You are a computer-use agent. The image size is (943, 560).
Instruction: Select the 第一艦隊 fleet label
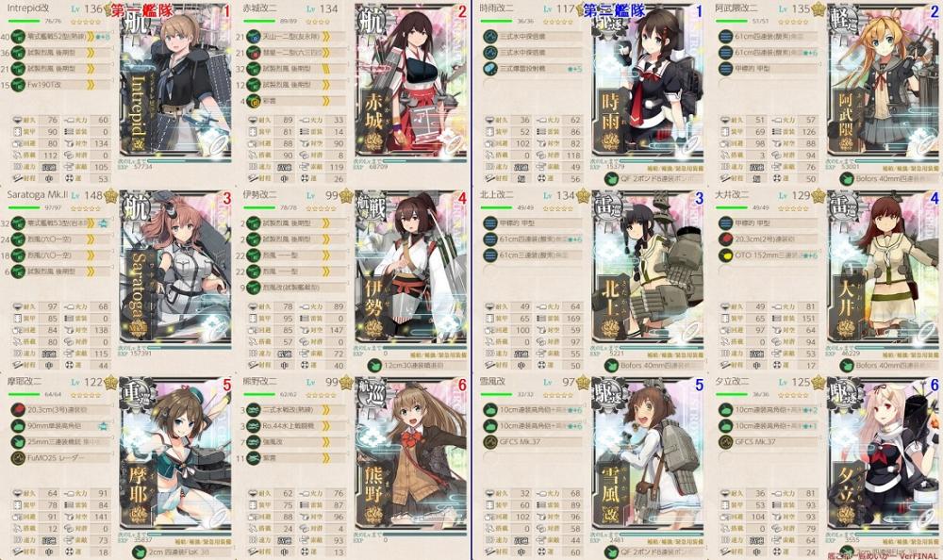pyautogui.click(x=141, y=10)
